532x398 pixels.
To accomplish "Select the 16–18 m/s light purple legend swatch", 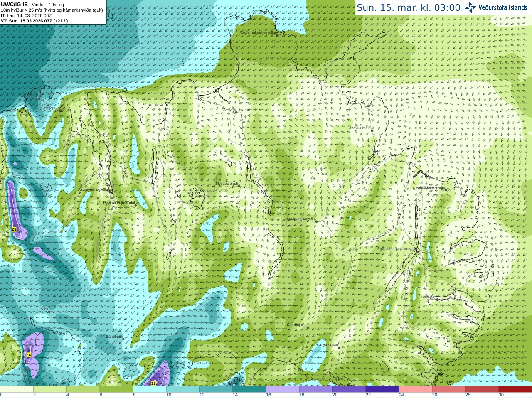I will pos(283,389).
